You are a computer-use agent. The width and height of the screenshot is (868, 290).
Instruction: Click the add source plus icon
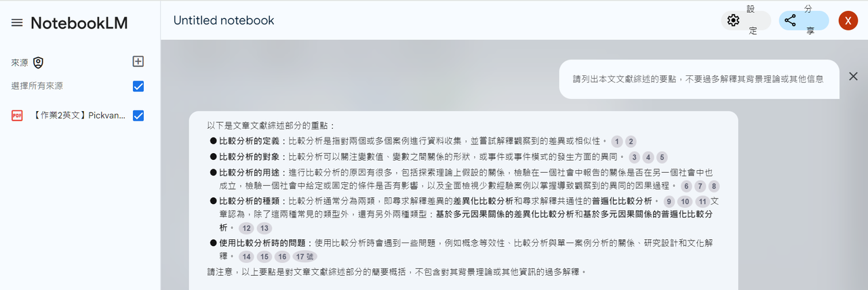[x=138, y=62]
